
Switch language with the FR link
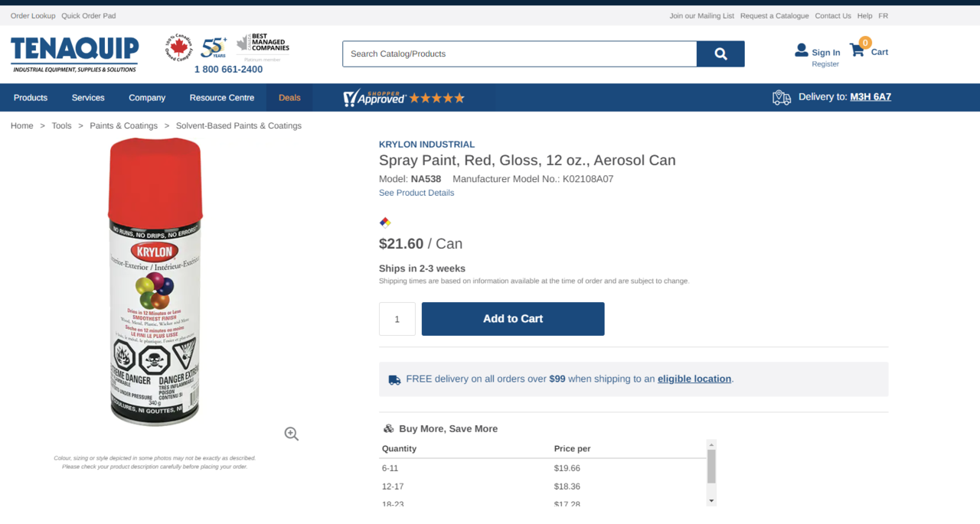click(884, 16)
